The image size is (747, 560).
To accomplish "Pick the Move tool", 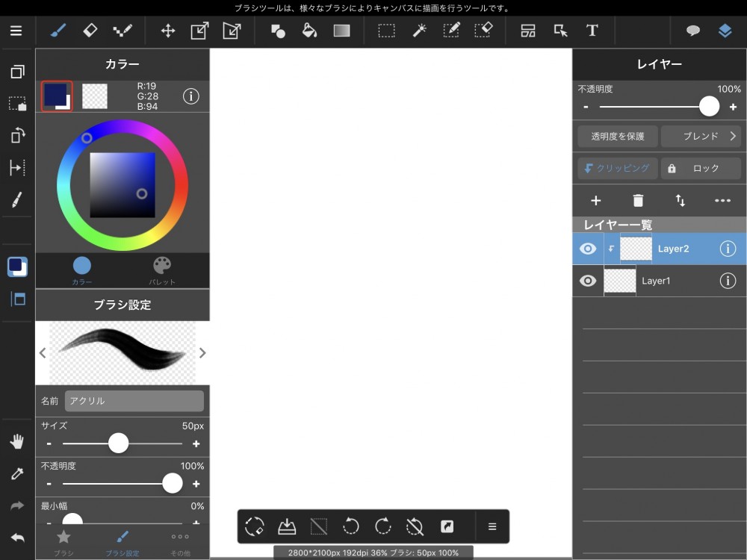I will pyautogui.click(x=168, y=31).
